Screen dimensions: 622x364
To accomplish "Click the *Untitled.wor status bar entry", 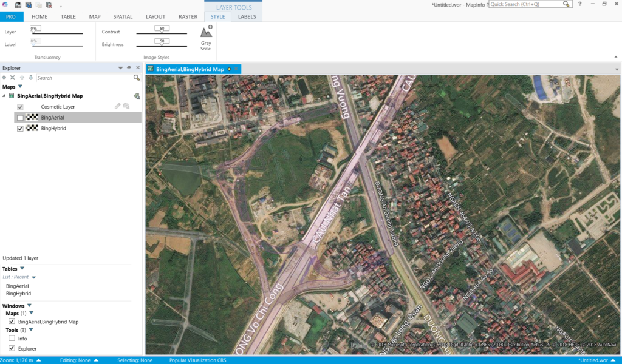I will click(593, 360).
